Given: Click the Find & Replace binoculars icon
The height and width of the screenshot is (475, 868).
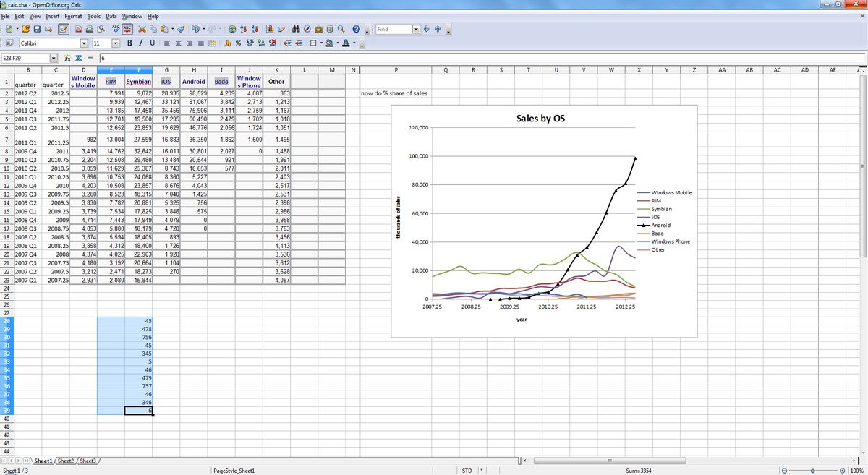Looking at the screenshot, I should pos(297,30).
